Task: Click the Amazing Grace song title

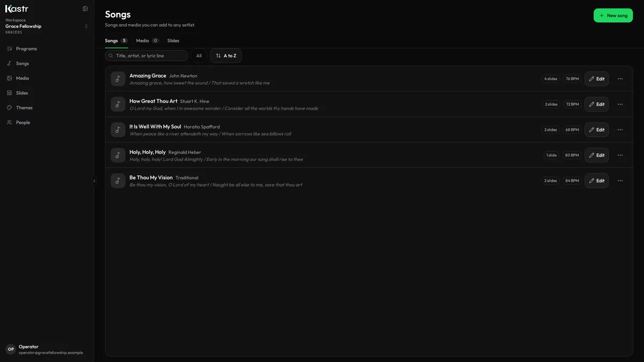Action: click(x=148, y=76)
